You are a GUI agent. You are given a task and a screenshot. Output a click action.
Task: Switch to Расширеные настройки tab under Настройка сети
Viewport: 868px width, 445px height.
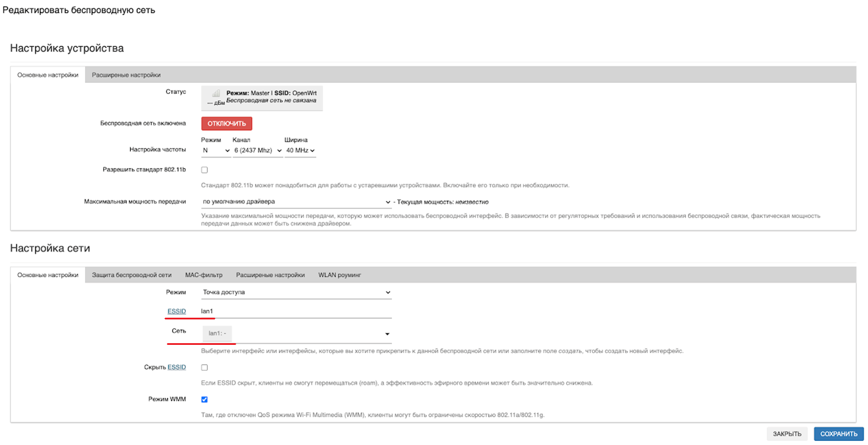click(270, 275)
